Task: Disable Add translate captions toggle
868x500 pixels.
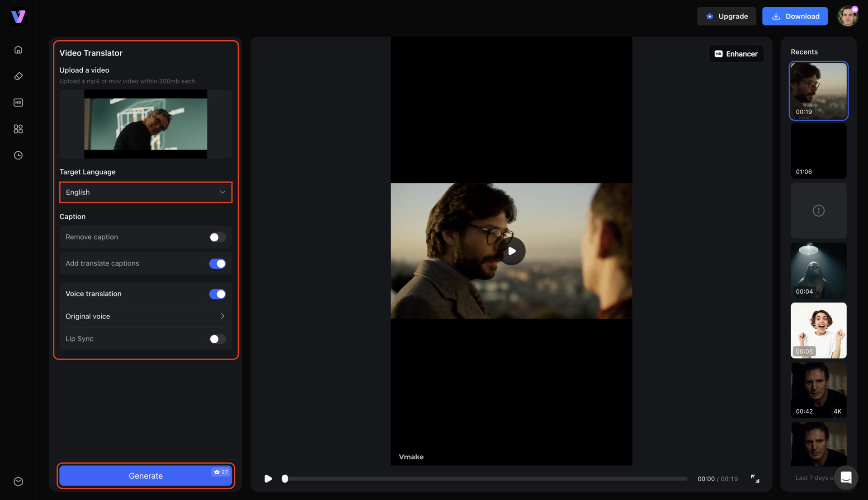Action: coord(217,264)
